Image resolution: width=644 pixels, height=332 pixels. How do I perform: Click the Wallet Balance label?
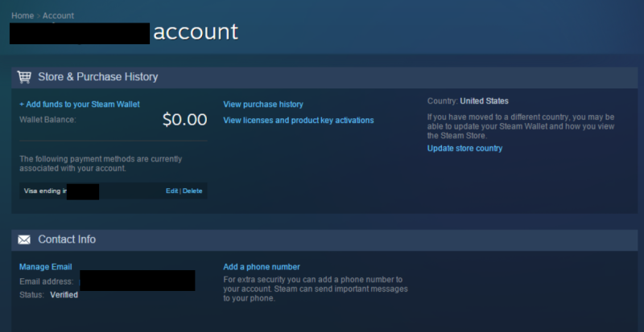pyautogui.click(x=47, y=120)
